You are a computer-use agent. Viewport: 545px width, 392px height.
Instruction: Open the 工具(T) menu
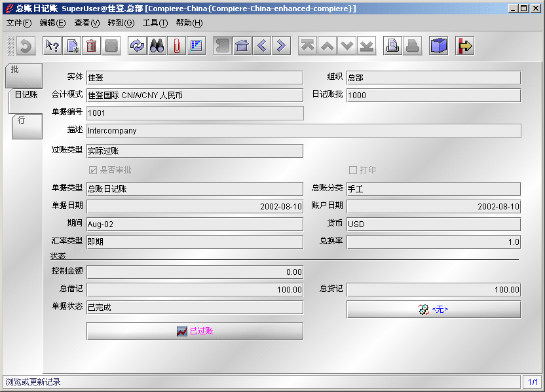point(155,23)
